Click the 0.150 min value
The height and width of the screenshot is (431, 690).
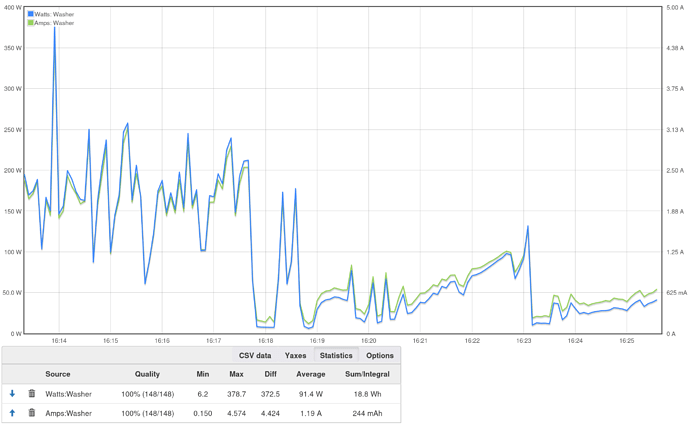(x=202, y=413)
